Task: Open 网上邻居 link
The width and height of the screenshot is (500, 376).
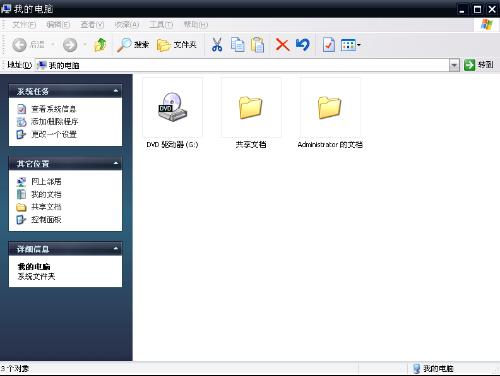Action: (x=46, y=181)
